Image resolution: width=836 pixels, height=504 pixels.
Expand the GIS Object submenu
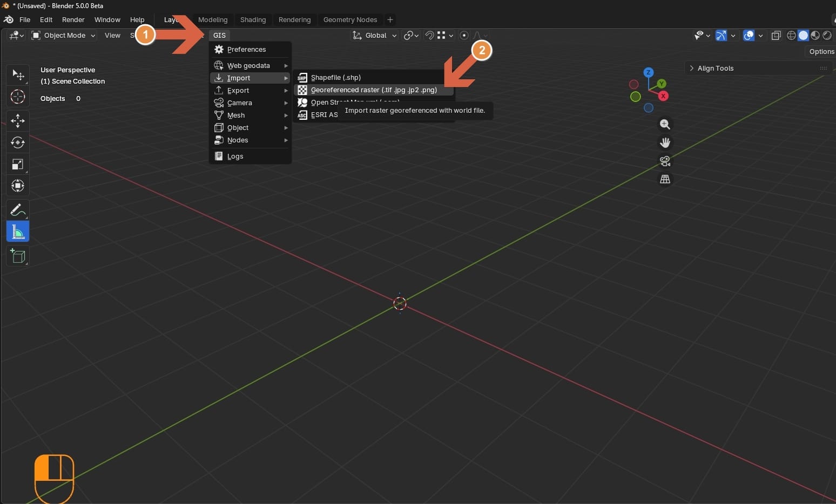coord(251,128)
